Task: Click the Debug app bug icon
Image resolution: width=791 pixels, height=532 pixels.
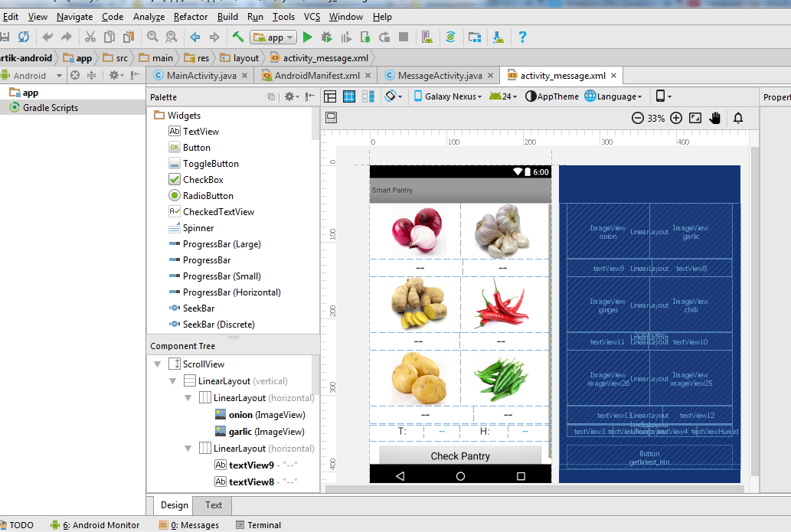Action: click(x=326, y=37)
